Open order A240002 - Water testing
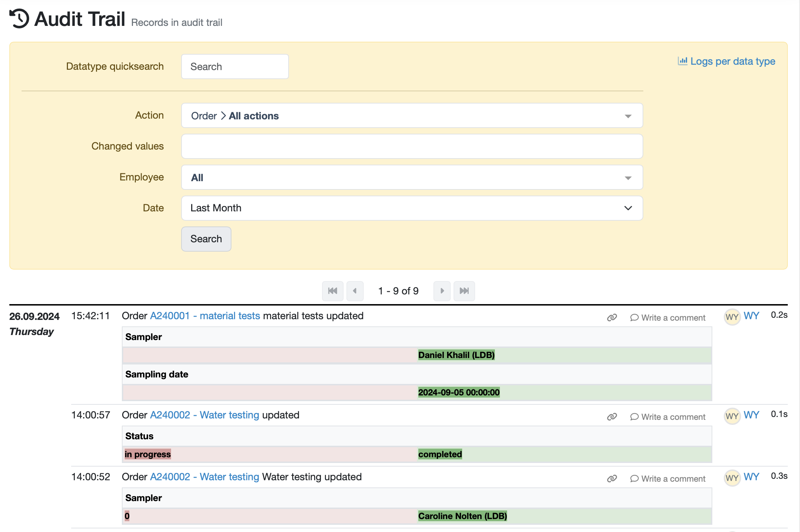Screen dimensions: 800x532 point(204,415)
